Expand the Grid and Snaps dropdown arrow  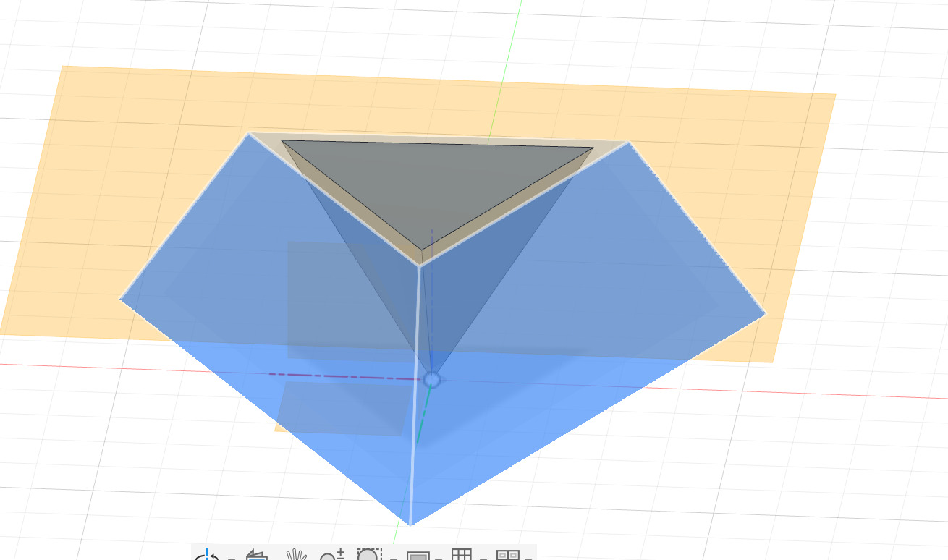point(482,558)
